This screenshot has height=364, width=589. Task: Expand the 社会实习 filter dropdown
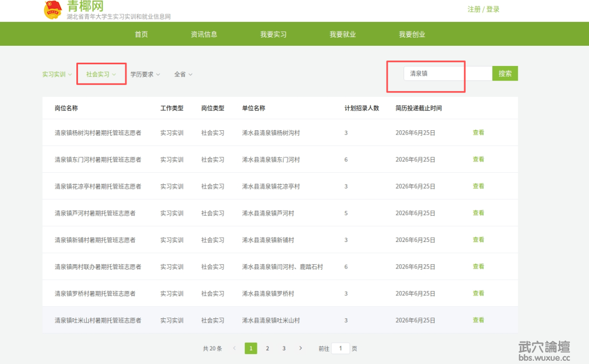(101, 74)
